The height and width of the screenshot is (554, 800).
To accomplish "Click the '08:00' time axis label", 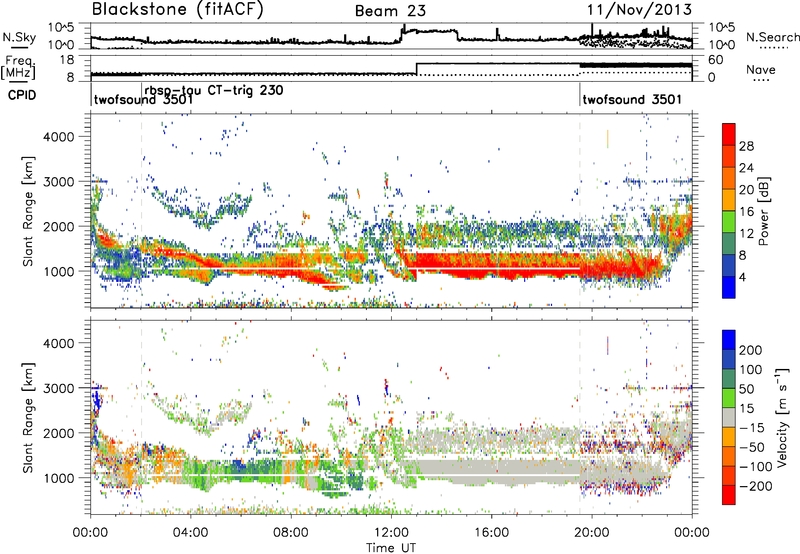I will click(291, 533).
